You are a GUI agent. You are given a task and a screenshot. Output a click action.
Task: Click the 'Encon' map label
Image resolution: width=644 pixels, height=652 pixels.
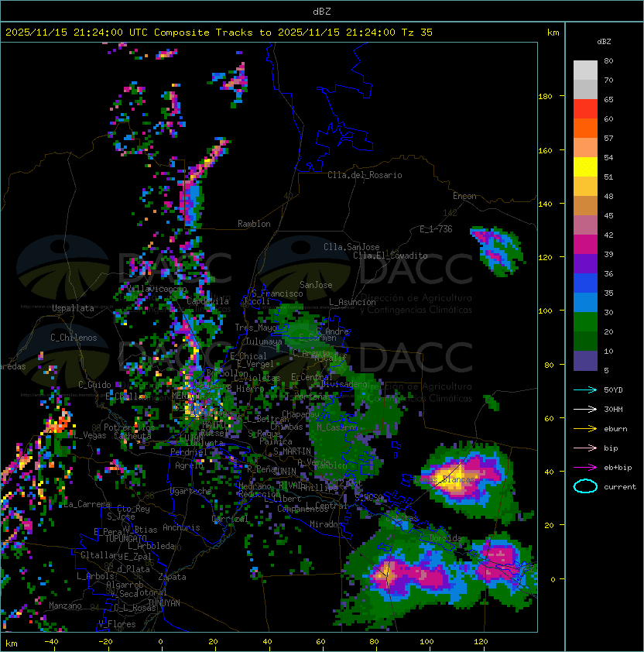pos(464,196)
